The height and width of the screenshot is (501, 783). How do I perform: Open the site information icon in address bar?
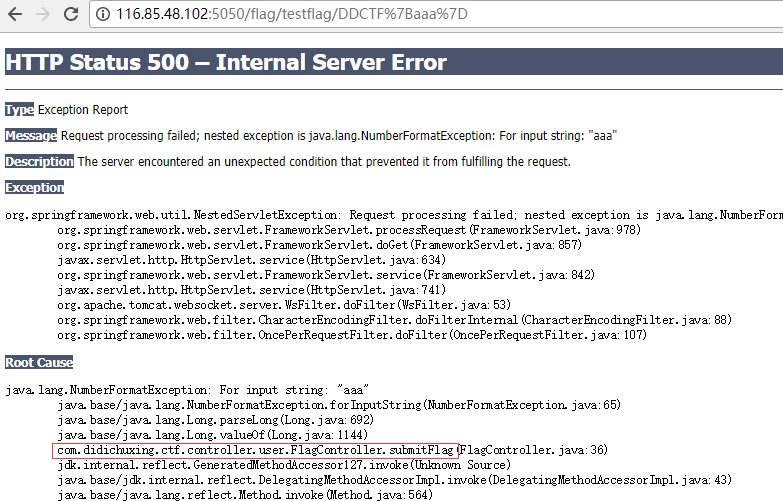coord(103,16)
